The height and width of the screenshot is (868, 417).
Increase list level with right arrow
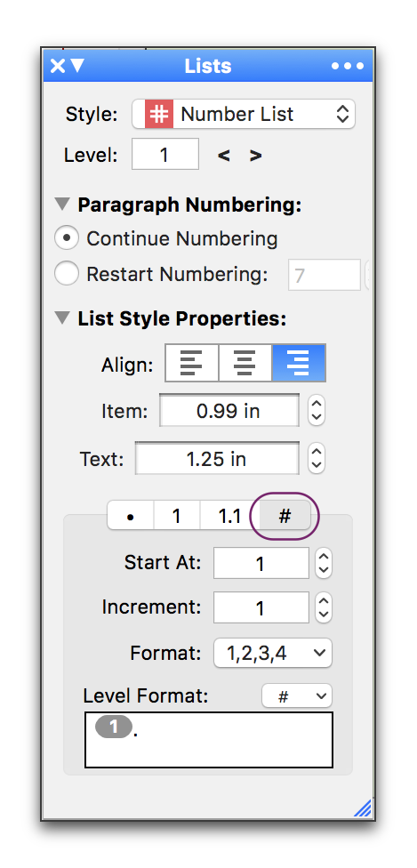tap(255, 156)
